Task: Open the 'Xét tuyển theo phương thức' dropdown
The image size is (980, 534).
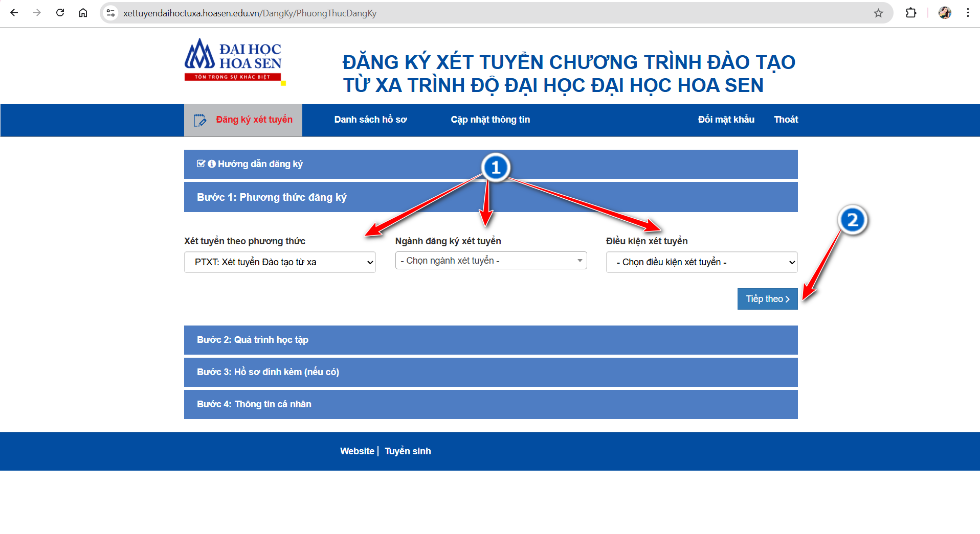Action: pyautogui.click(x=280, y=262)
